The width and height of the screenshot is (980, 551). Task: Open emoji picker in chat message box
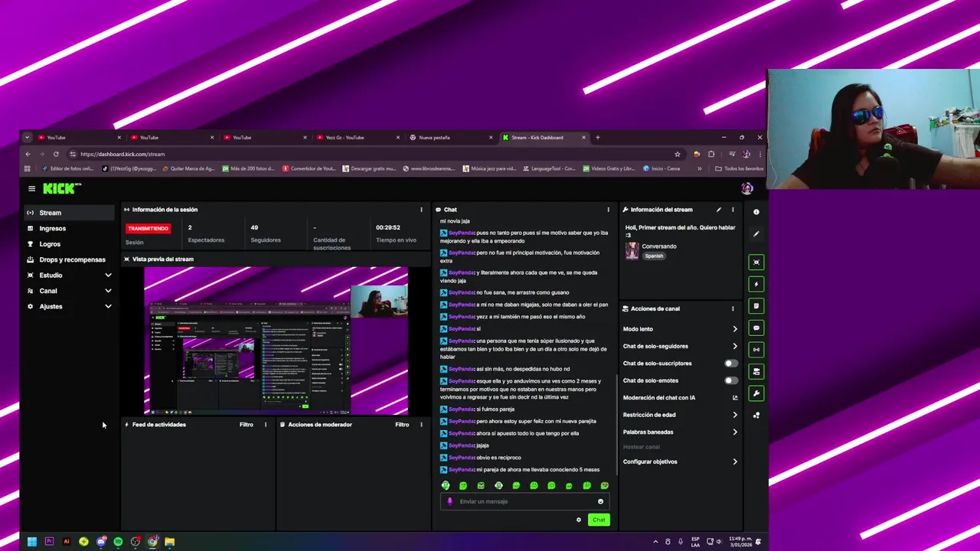point(600,502)
